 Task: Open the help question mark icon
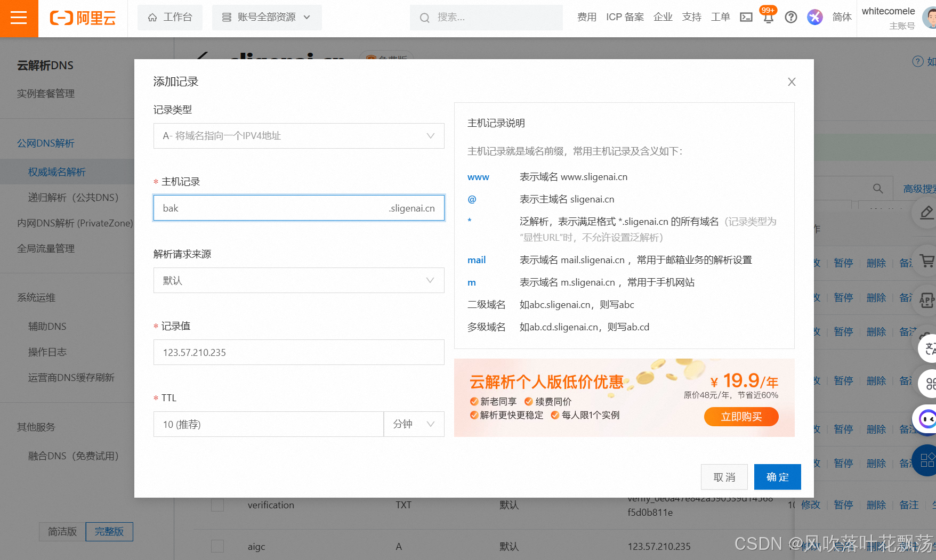791,17
